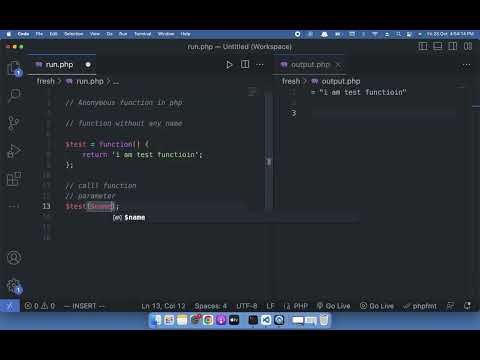Toggle the primary side bar layout icon
Image resolution: width=480 pixels, height=360 pixels.
coord(423,46)
